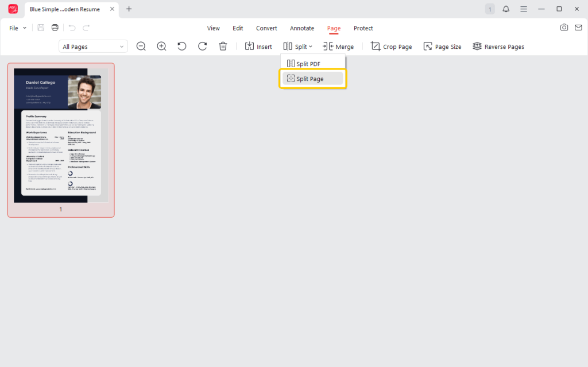The image size is (588, 367).
Task: Save the current PDF
Action: 40,27
